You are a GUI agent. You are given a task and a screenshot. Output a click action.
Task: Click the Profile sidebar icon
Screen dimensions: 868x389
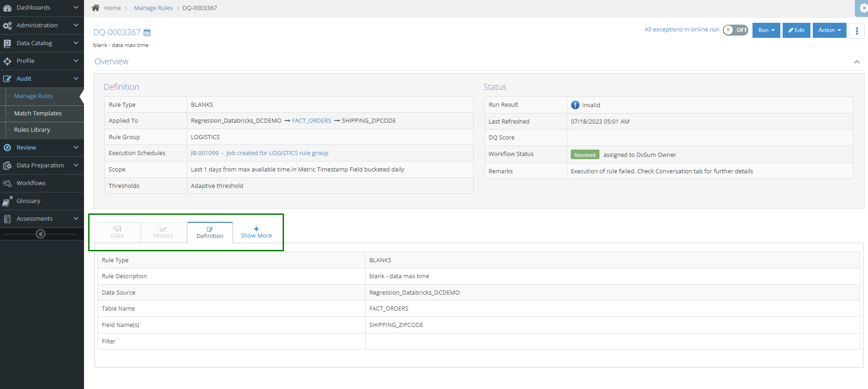(x=7, y=61)
